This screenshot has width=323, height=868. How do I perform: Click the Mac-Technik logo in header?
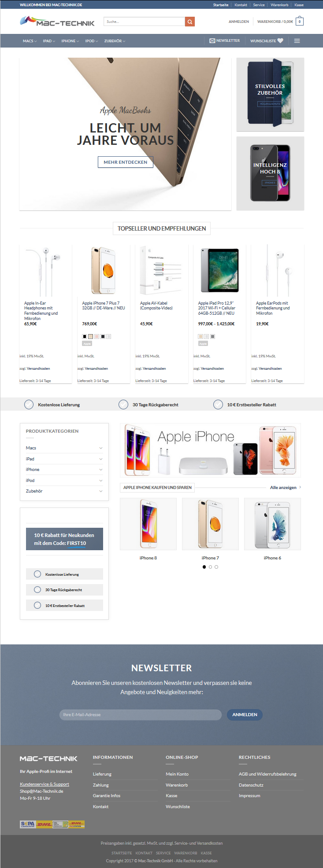[57, 21]
